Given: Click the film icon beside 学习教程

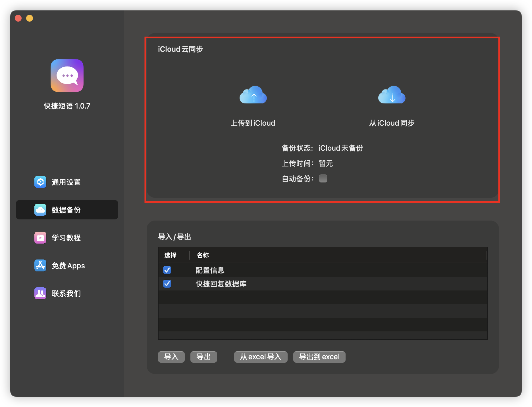Looking at the screenshot, I should tap(40, 238).
